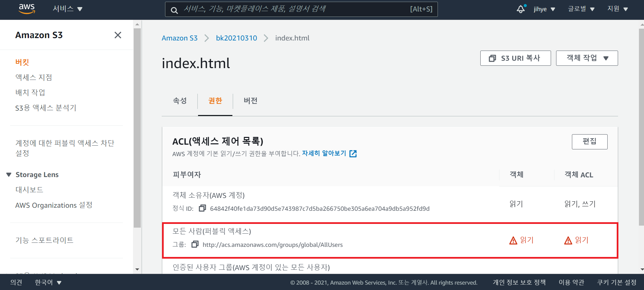Open 계정에 대한 퍼블릭 액세스 차단 설정
Image resolution: width=644 pixels, height=290 pixels.
pos(65,148)
